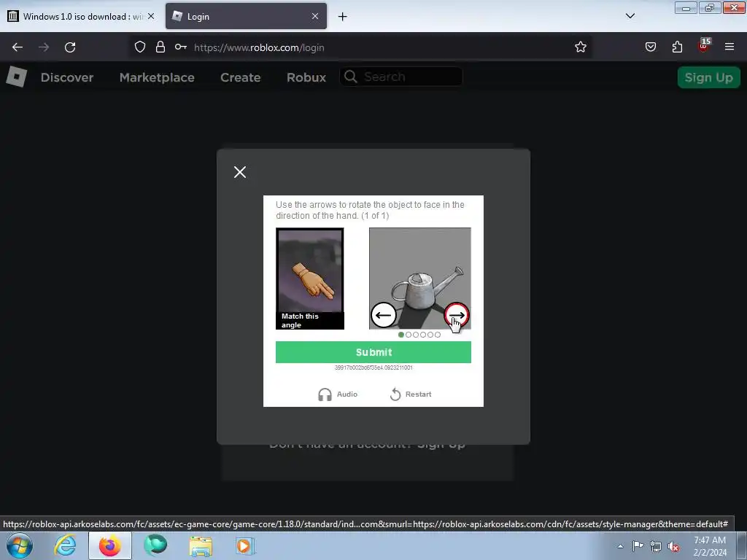Click the Firefox taskbar icon

click(110, 545)
